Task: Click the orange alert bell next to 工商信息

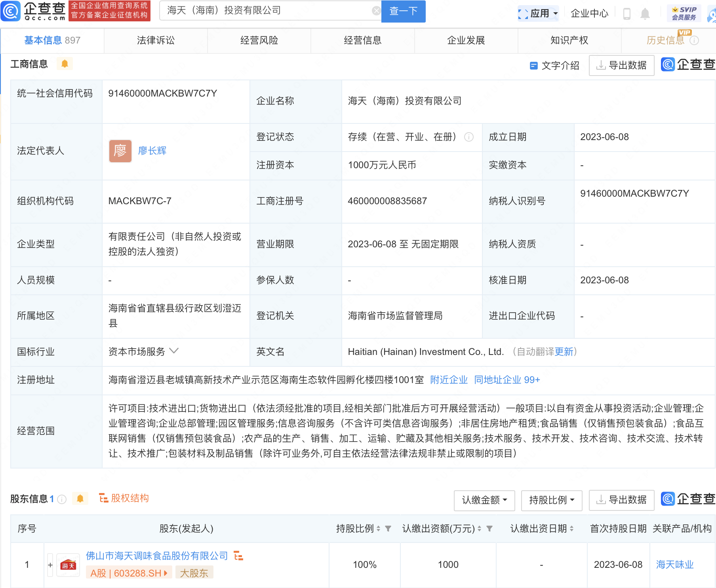Action: 65,64
